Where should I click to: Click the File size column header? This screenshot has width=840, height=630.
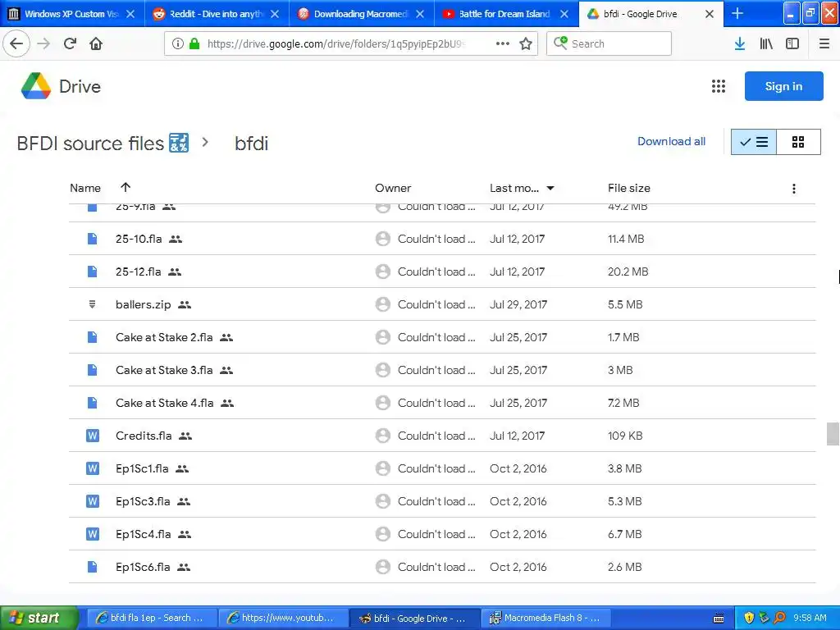[x=629, y=188]
